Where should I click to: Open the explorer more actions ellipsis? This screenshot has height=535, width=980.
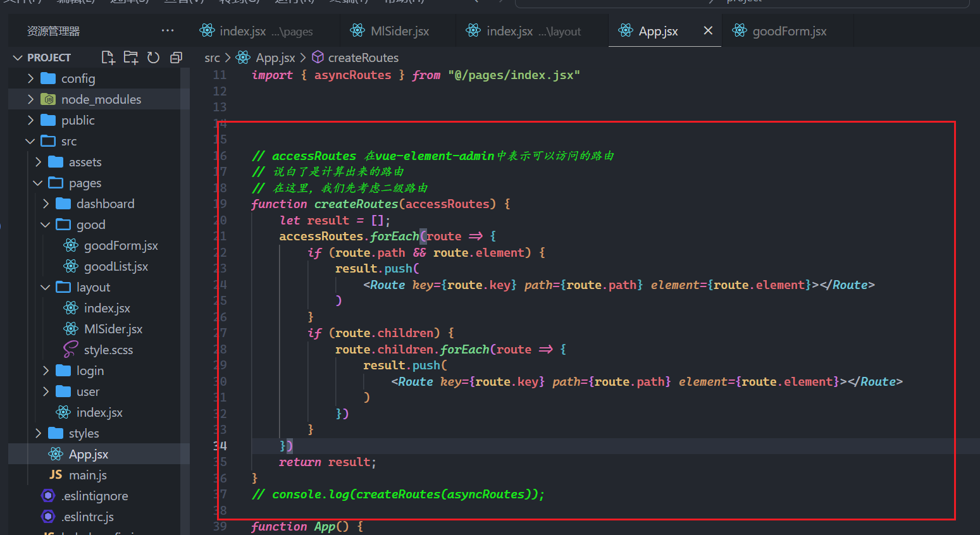click(167, 30)
